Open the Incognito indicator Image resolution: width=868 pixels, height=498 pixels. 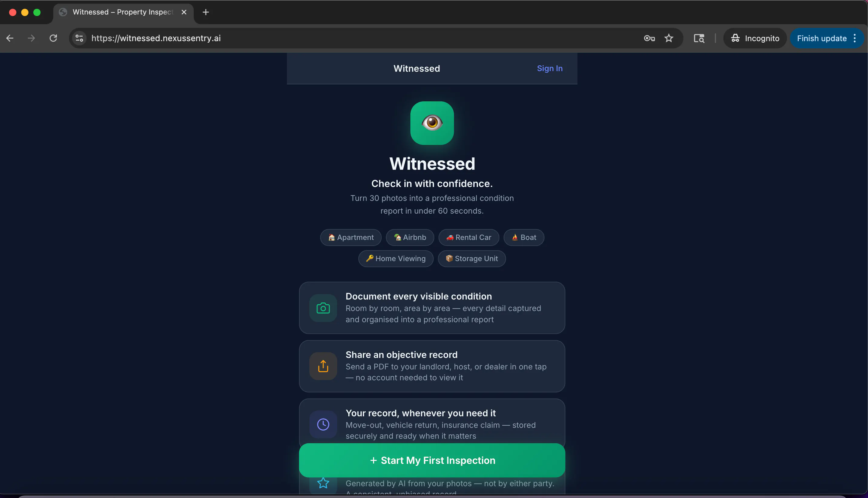pyautogui.click(x=755, y=38)
